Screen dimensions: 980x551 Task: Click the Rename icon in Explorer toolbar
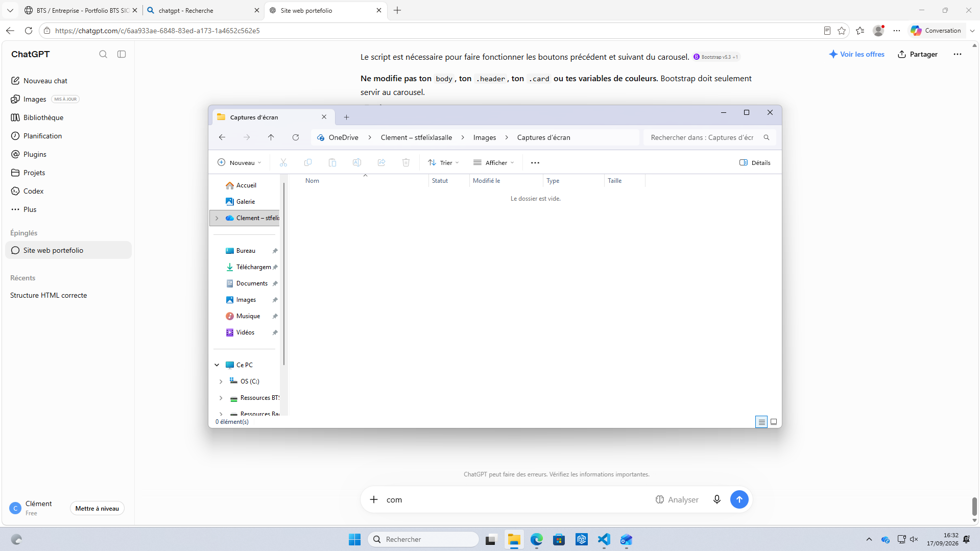pos(357,162)
